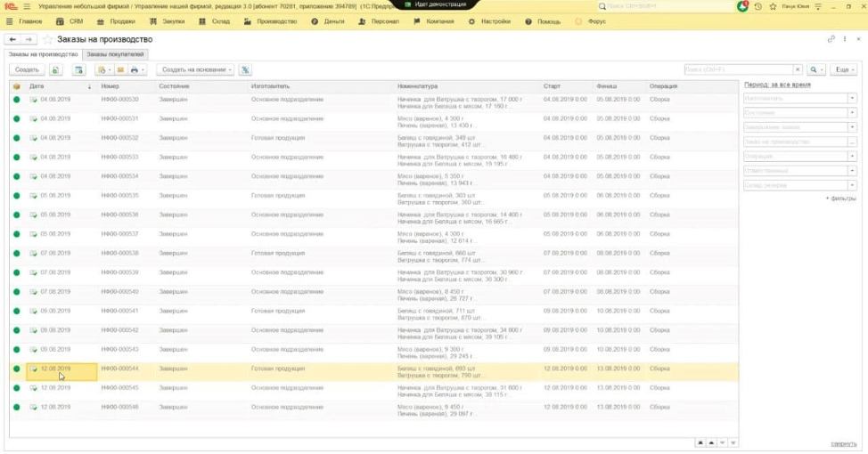The height and width of the screenshot is (454, 868).
Task: Click document icon in row НФ00-000546
Action: pyautogui.click(x=34, y=407)
